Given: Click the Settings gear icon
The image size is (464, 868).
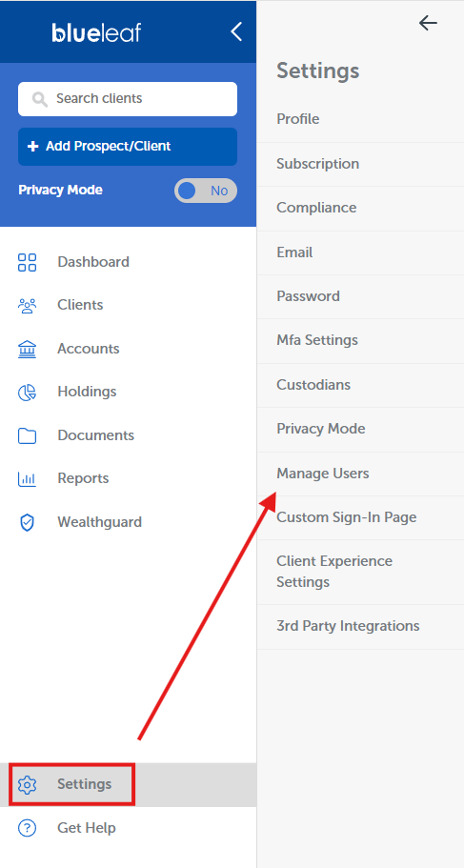Looking at the screenshot, I should 27,784.
